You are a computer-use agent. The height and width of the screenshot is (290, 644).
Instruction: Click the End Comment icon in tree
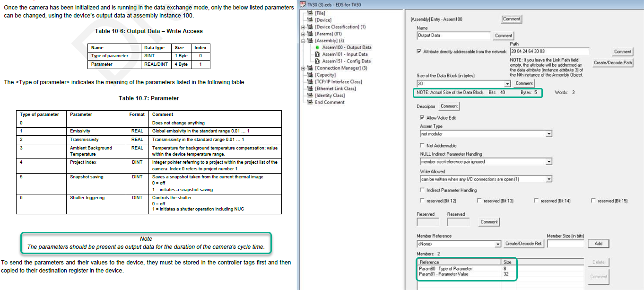(310, 102)
